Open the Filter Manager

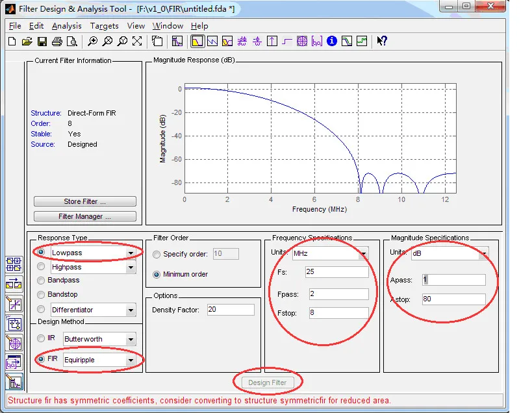click(85, 216)
